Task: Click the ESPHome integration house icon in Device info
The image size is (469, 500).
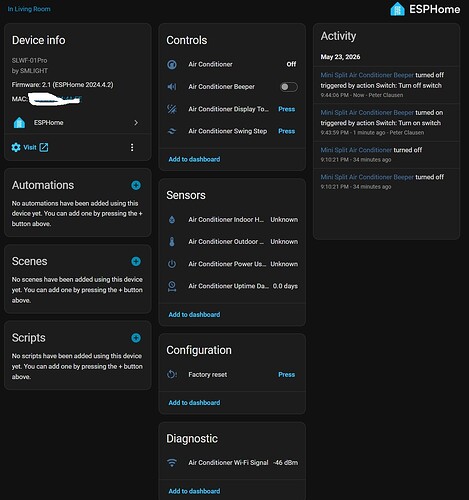Action: [19, 123]
